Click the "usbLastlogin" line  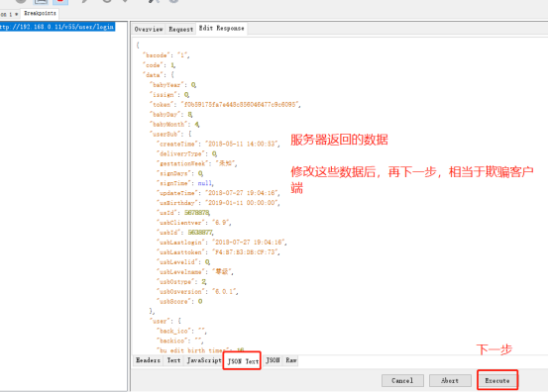(x=222, y=242)
